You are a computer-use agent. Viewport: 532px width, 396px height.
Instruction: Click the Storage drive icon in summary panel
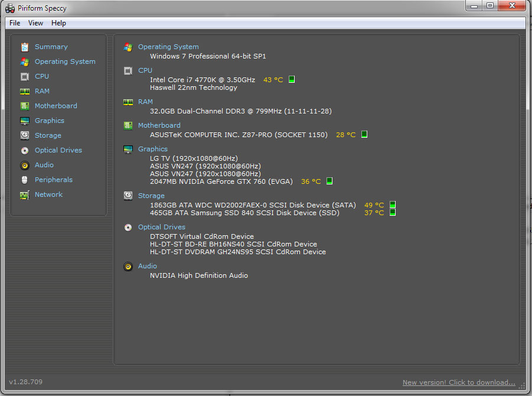pos(128,196)
